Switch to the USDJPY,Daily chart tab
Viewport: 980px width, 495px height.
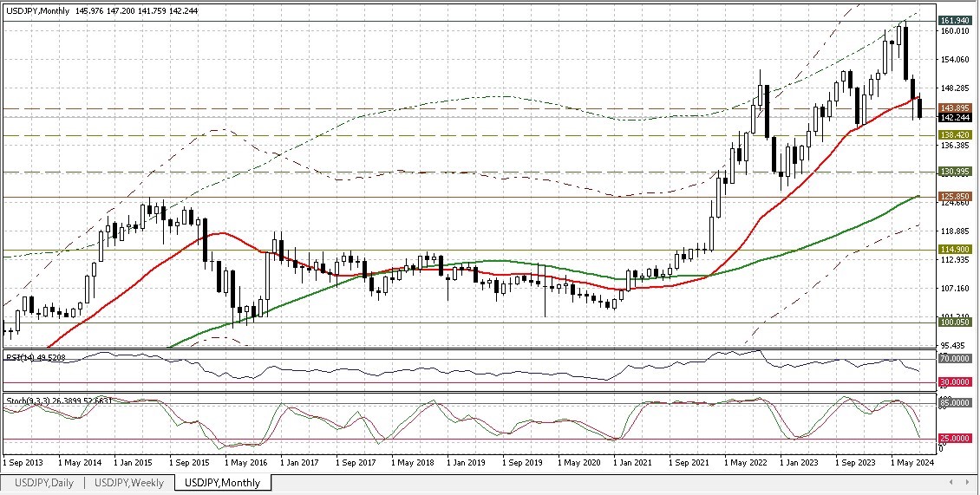[x=43, y=483]
